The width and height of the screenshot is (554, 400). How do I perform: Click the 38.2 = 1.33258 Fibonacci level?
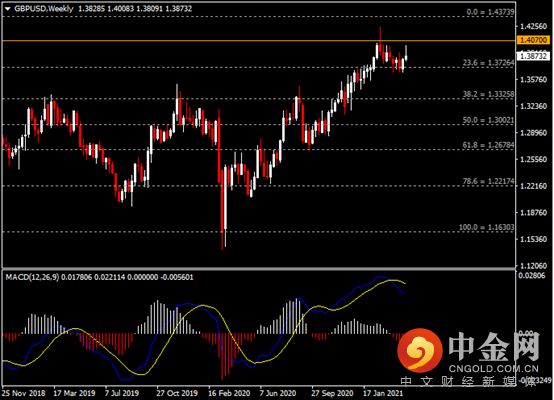point(488,94)
